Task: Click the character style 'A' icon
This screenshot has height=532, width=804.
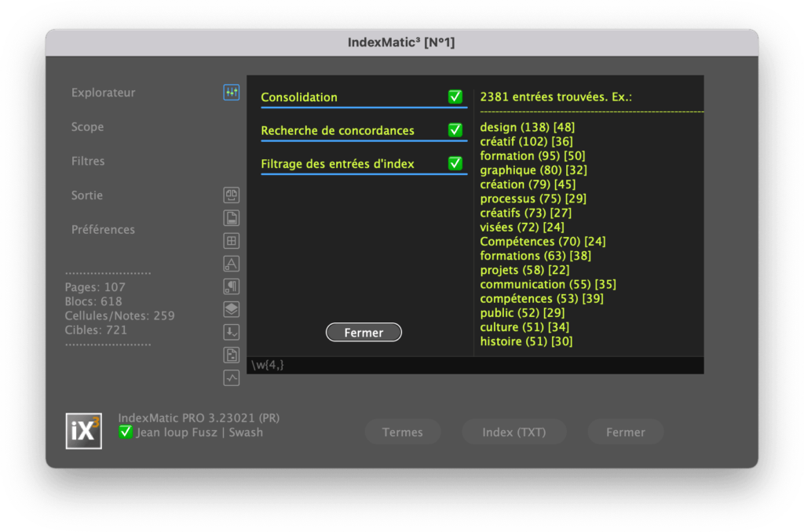Action: [x=232, y=264]
